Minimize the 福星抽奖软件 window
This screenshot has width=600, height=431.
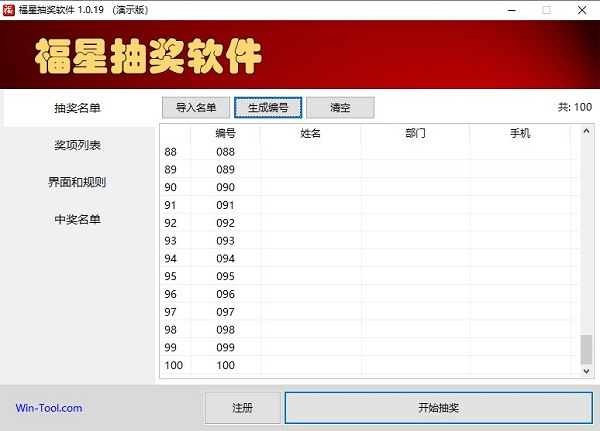[512, 10]
